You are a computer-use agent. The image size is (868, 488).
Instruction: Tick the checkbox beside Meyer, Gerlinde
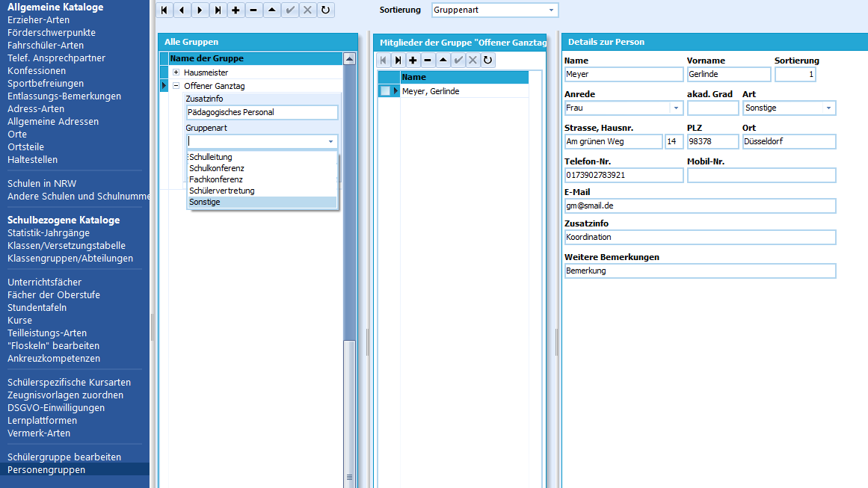point(385,91)
